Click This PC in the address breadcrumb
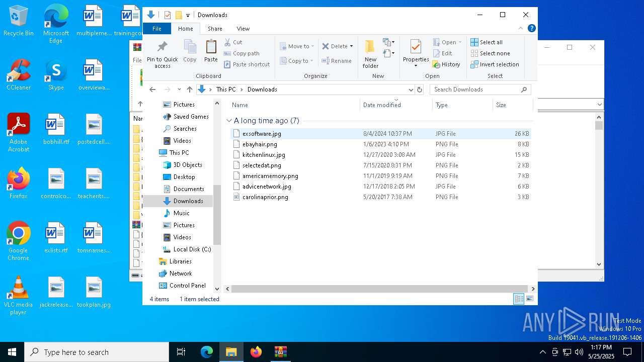Viewport: 644px width, 362px height. 226,89
